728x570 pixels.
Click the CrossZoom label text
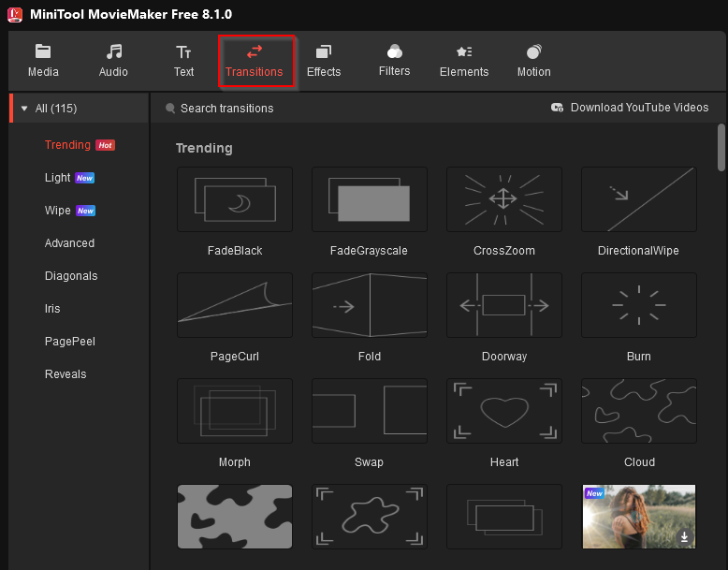coord(504,251)
